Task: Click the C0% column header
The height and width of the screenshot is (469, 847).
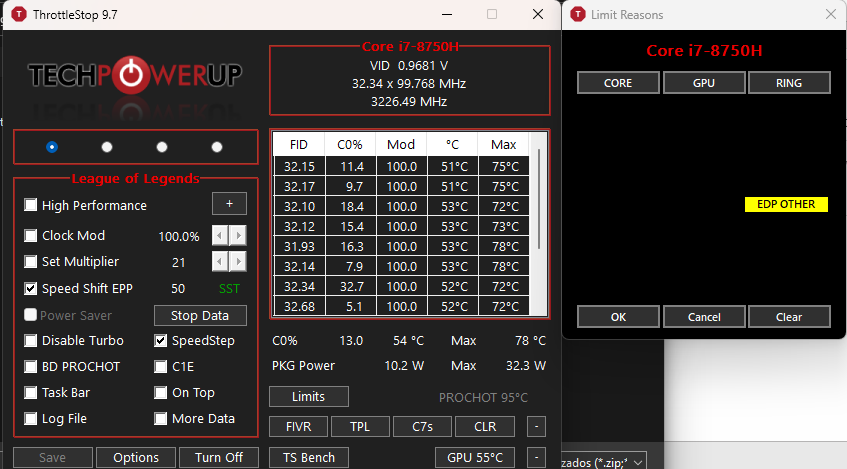Action: [x=350, y=145]
